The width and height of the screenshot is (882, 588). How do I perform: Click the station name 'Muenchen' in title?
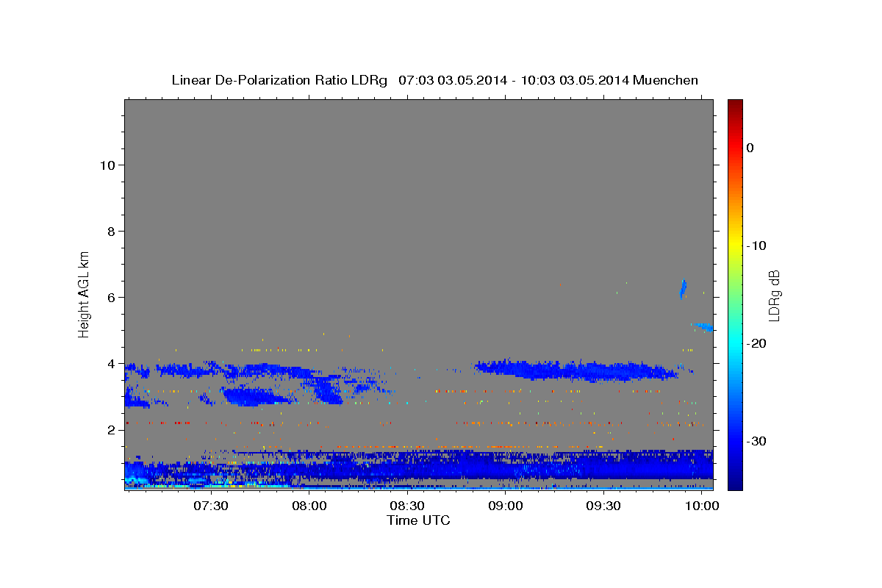(x=665, y=80)
